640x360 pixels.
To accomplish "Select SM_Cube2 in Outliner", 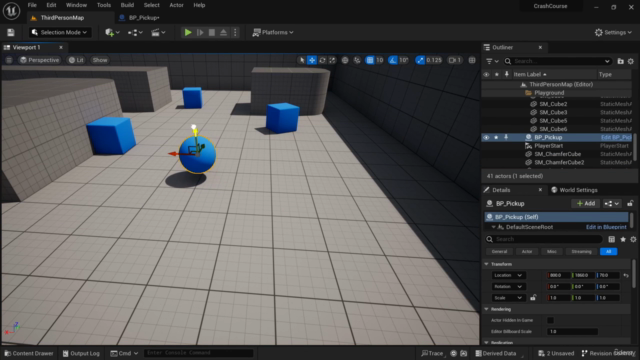I will tap(553, 104).
